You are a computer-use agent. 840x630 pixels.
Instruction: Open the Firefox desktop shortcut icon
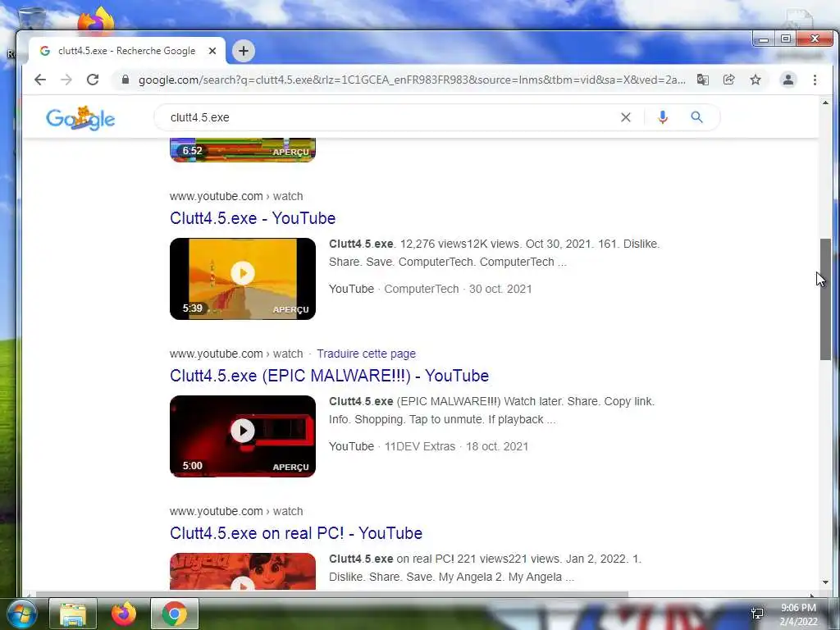(96, 21)
